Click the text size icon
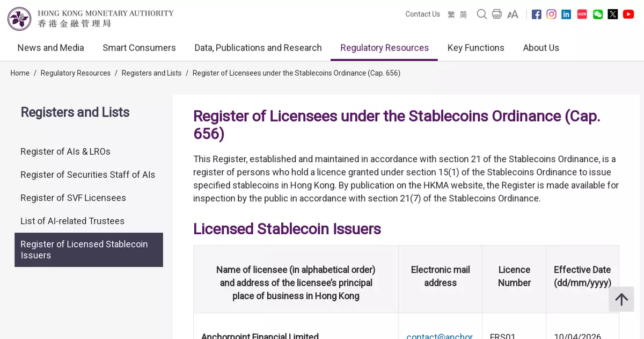This screenshot has width=644, height=339. click(513, 15)
